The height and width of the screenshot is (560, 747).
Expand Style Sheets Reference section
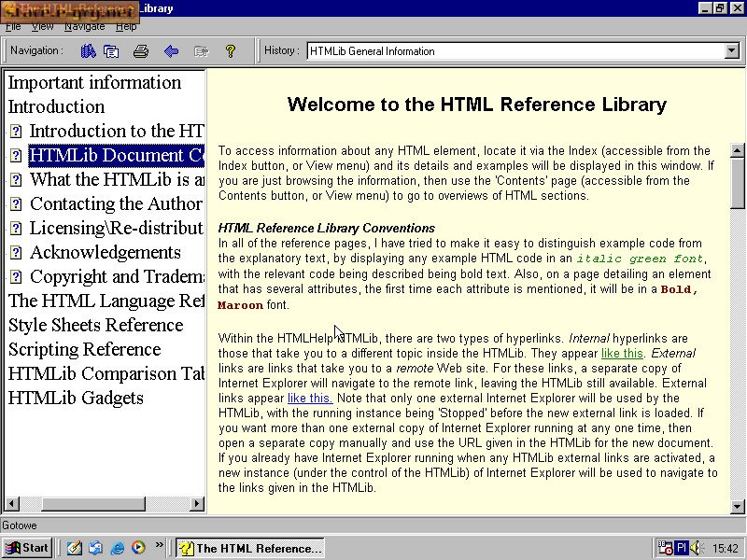point(96,325)
